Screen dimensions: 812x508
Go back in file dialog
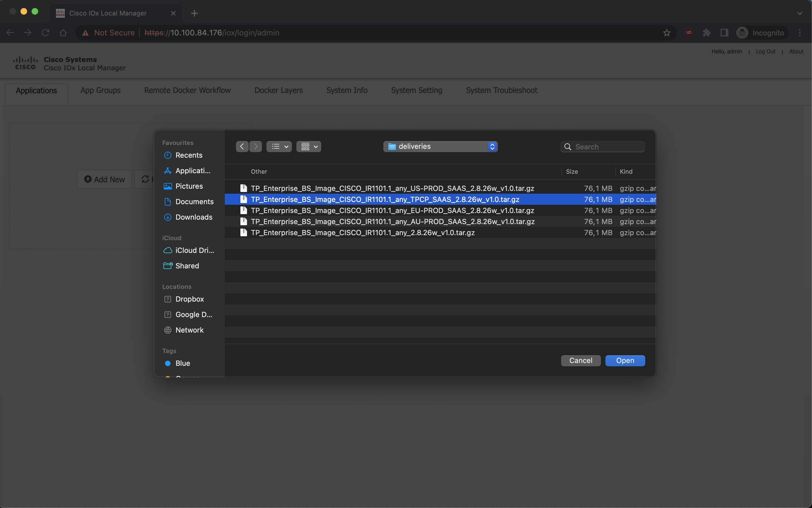(x=242, y=146)
